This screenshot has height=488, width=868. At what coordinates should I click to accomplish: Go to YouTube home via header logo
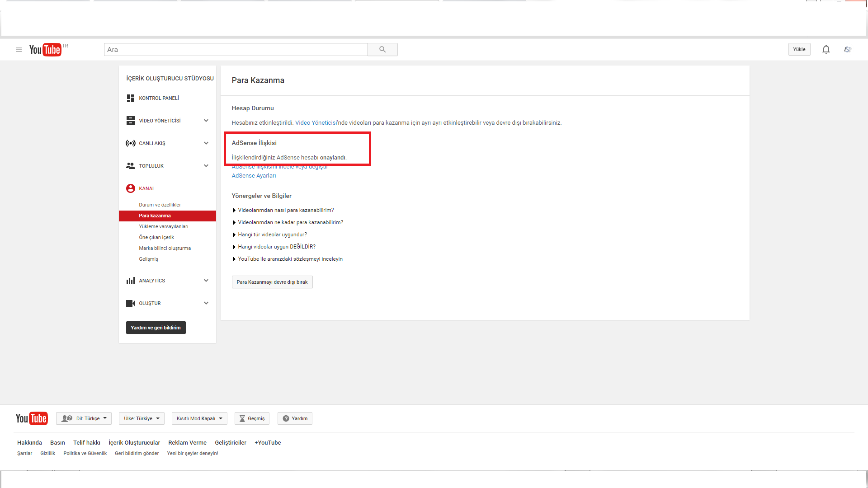(45, 50)
